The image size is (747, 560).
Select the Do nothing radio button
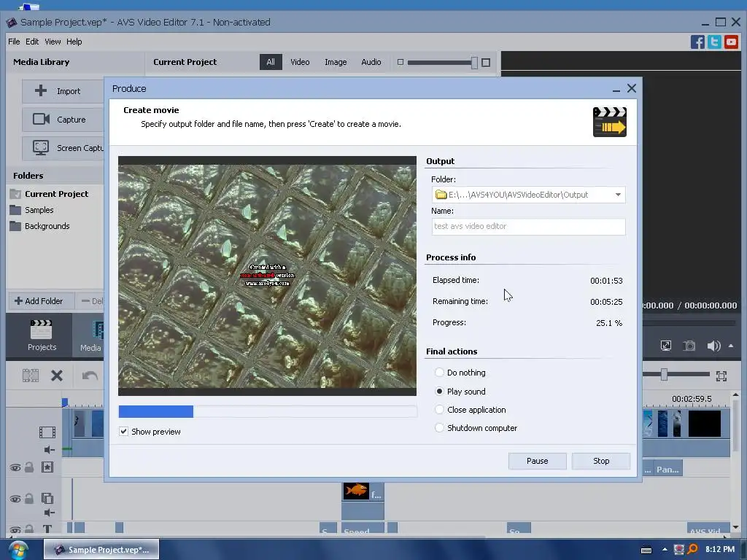(439, 373)
